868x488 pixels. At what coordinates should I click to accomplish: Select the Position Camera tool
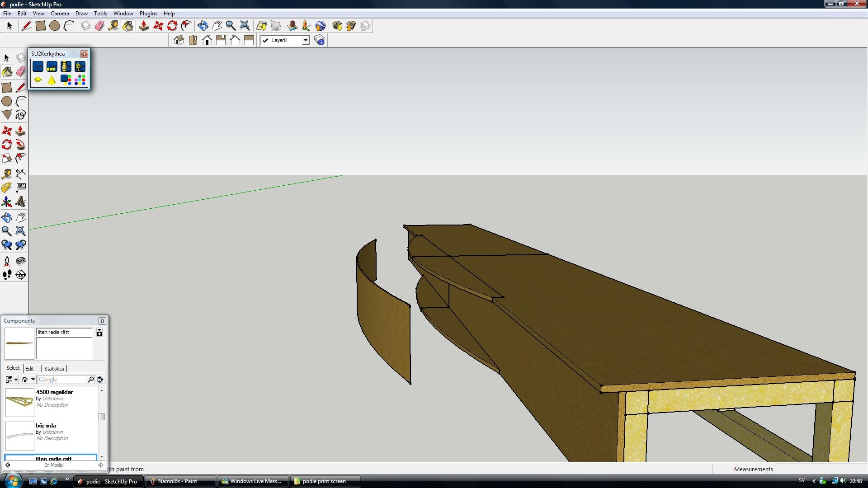click(x=7, y=261)
